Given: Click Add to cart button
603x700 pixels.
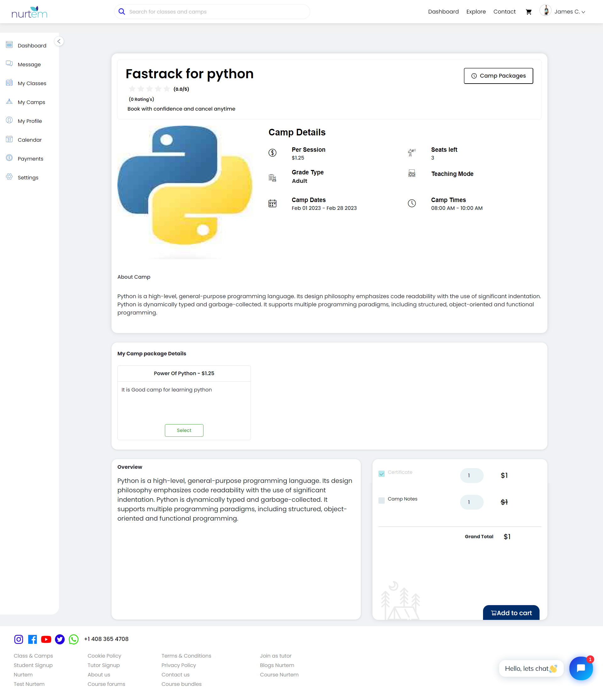Looking at the screenshot, I should click(511, 613).
